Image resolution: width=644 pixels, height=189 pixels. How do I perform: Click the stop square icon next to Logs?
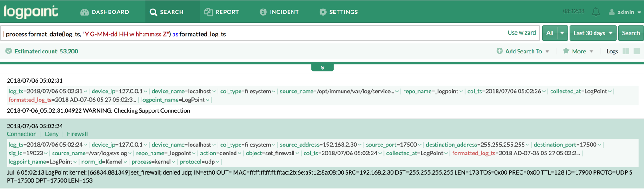[636, 51]
